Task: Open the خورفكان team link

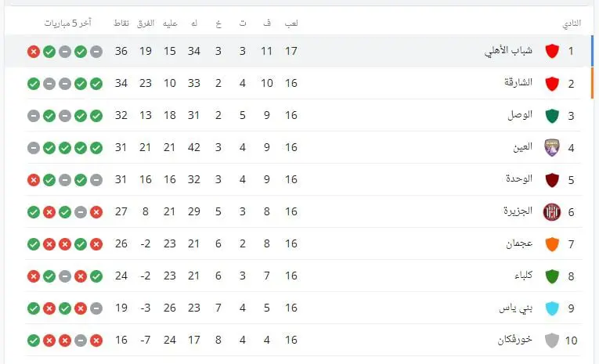Action: (515, 339)
